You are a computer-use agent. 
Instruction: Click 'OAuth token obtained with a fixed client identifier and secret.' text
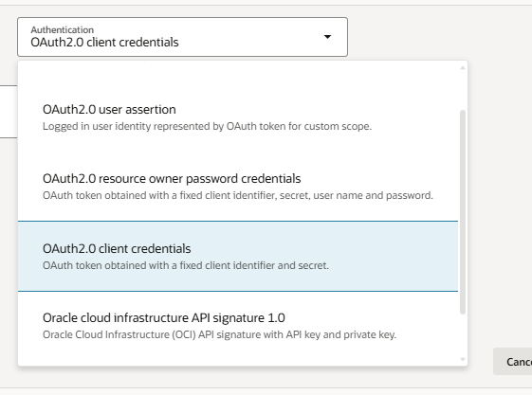pos(186,265)
